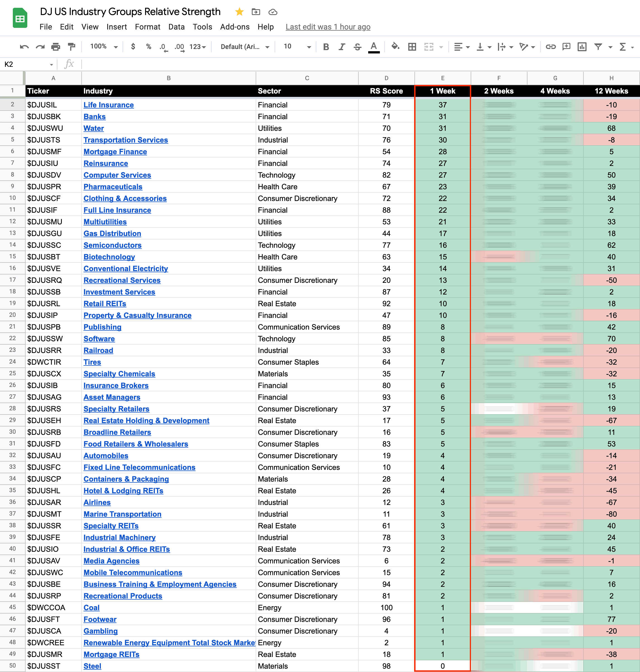The image size is (640, 672).
Task: Click the Functions sigma icon
Action: (623, 47)
